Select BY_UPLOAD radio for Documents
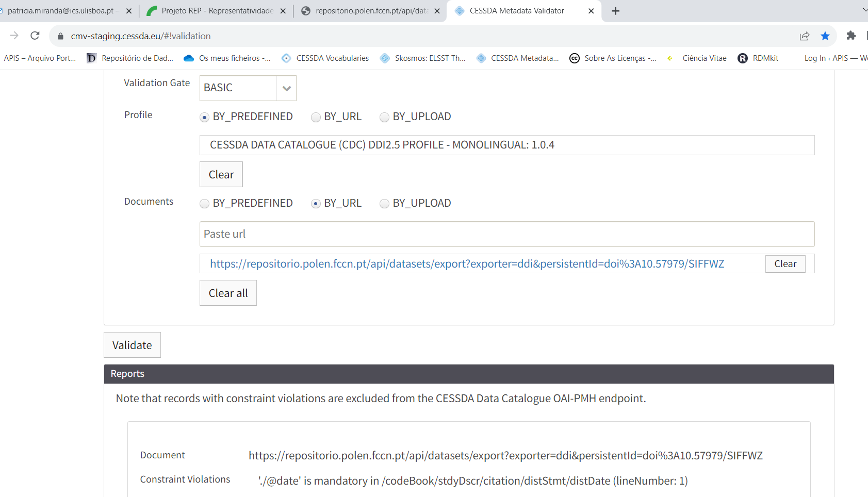 coord(385,204)
